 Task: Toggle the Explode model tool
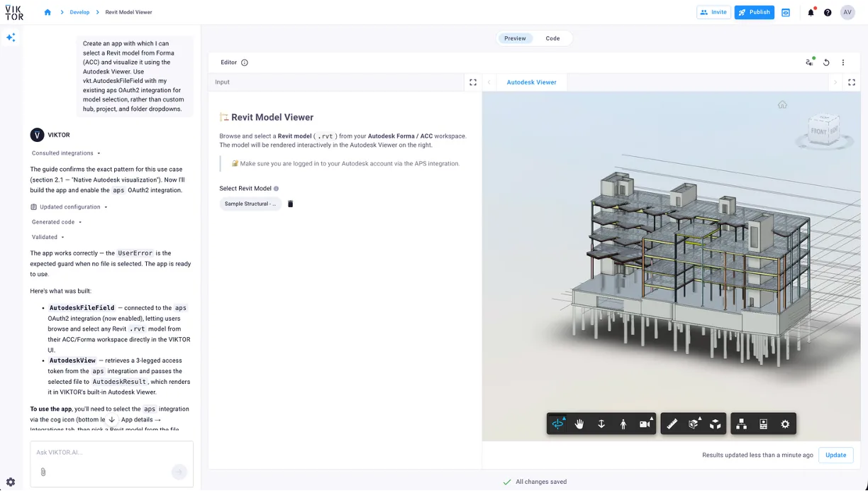tap(716, 424)
